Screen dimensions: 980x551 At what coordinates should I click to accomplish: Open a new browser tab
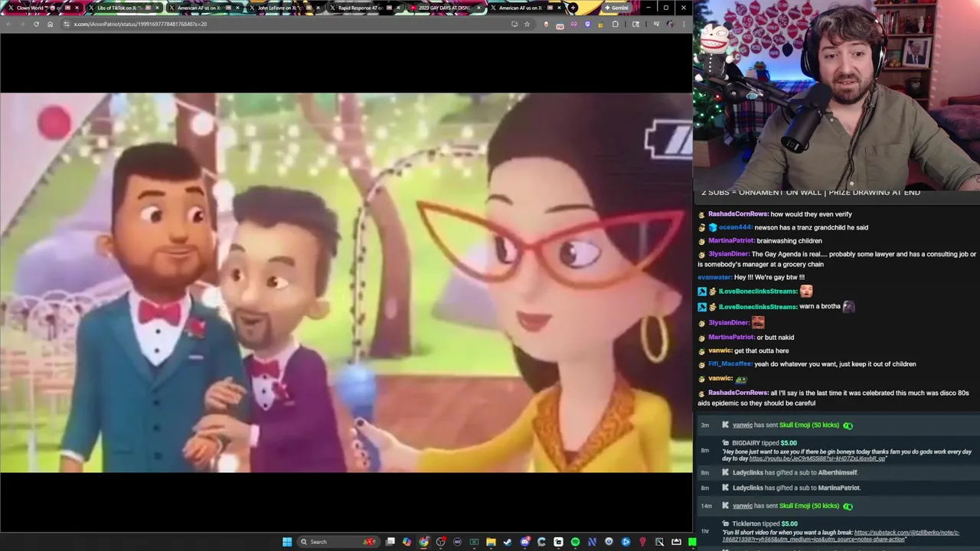573,8
